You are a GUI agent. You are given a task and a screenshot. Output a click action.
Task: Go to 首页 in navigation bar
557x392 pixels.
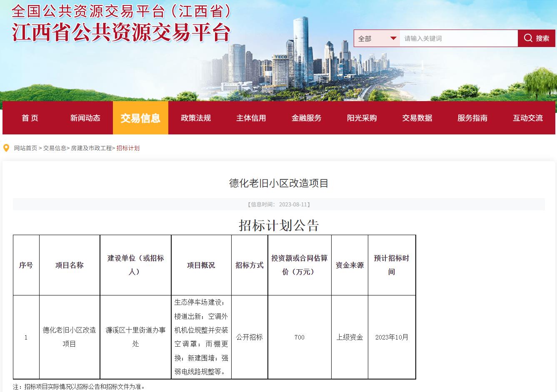click(30, 118)
